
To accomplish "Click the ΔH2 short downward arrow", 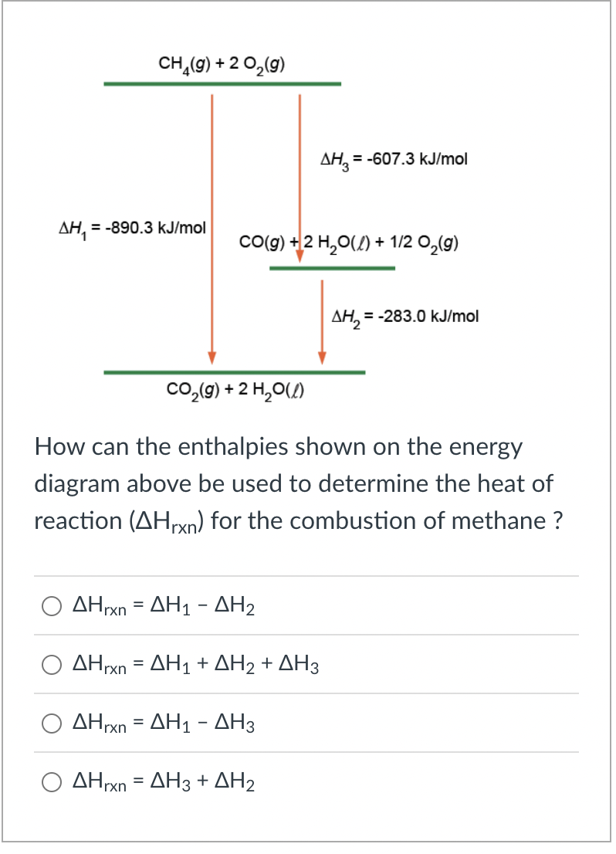I will (321, 320).
